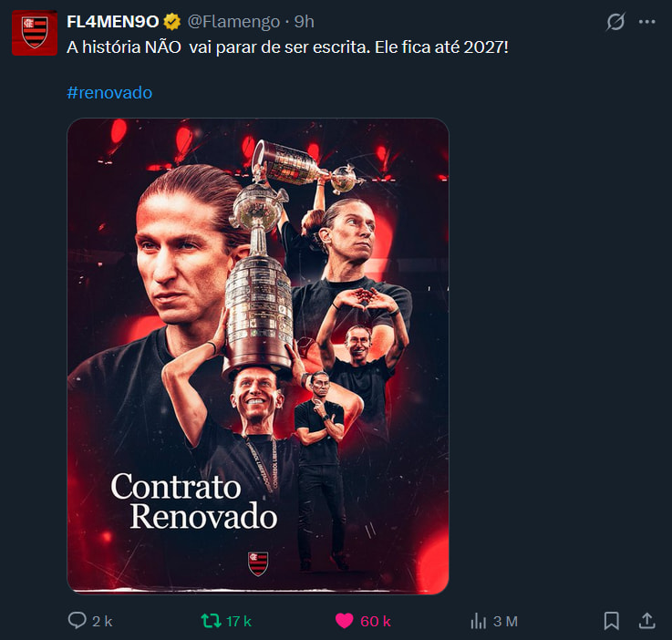The height and width of the screenshot is (640, 672).
Task: Unlike the post with the pink heart
Action: [x=344, y=621]
